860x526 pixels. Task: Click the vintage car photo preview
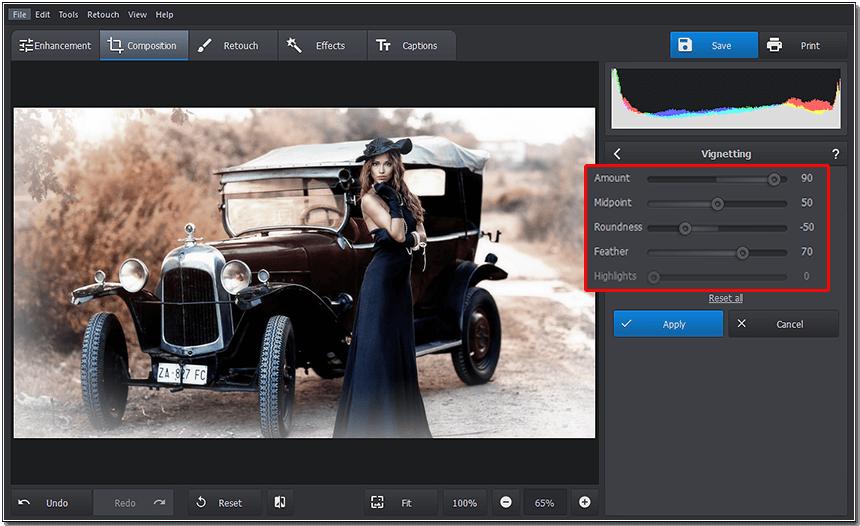click(x=304, y=273)
